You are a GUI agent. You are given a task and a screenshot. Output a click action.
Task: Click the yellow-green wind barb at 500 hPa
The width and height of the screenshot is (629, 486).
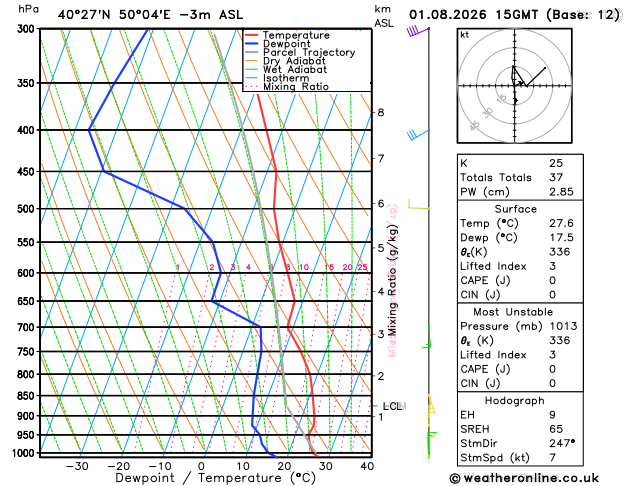point(419,204)
